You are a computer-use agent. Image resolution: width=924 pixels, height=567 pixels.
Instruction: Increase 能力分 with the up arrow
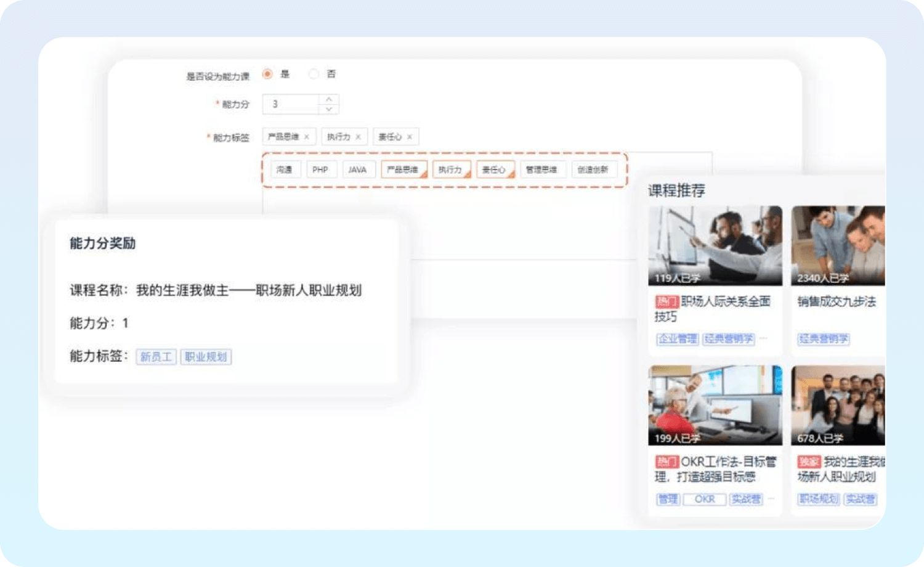329,99
